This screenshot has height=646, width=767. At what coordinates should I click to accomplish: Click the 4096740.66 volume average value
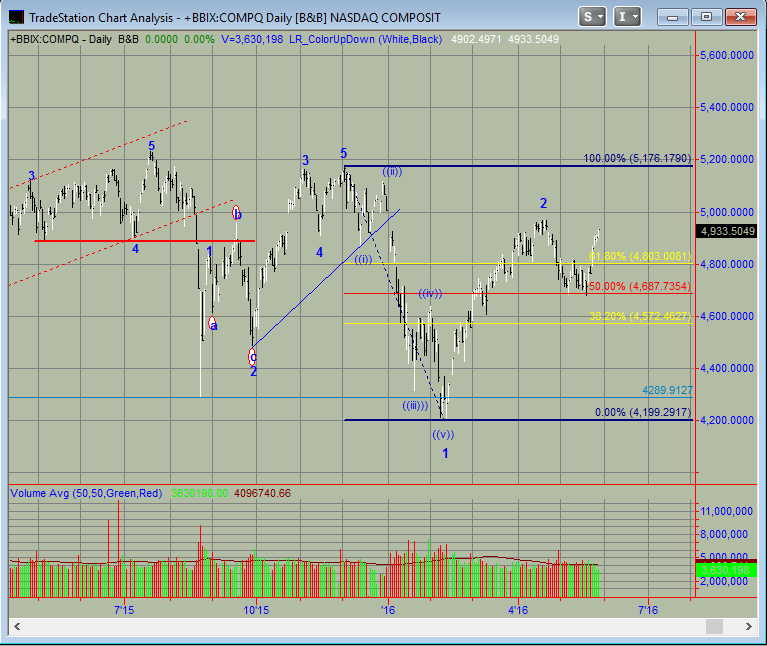(262, 493)
